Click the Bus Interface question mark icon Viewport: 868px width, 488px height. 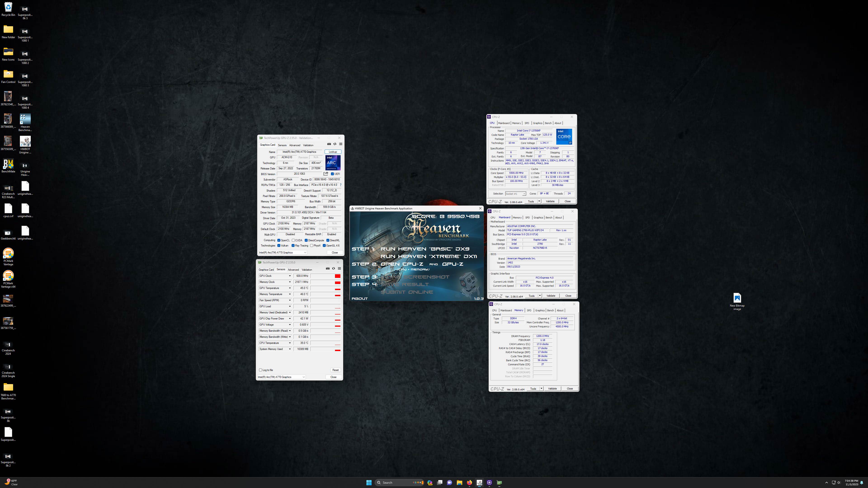tap(340, 185)
